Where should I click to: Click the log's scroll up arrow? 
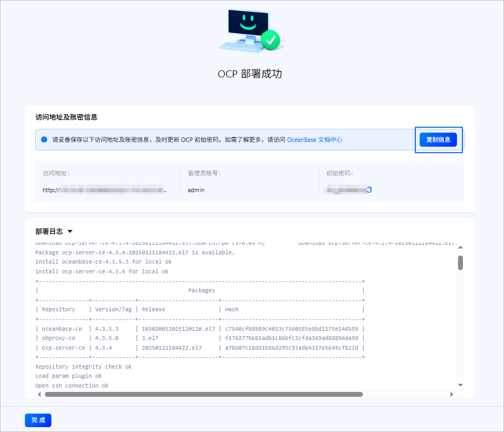pyautogui.click(x=460, y=247)
